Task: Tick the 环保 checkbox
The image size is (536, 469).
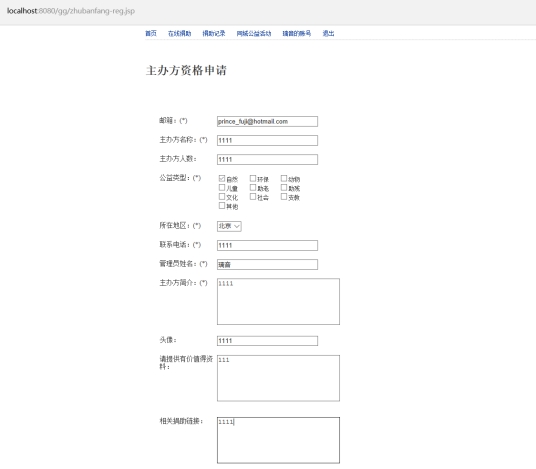Action: [253, 178]
